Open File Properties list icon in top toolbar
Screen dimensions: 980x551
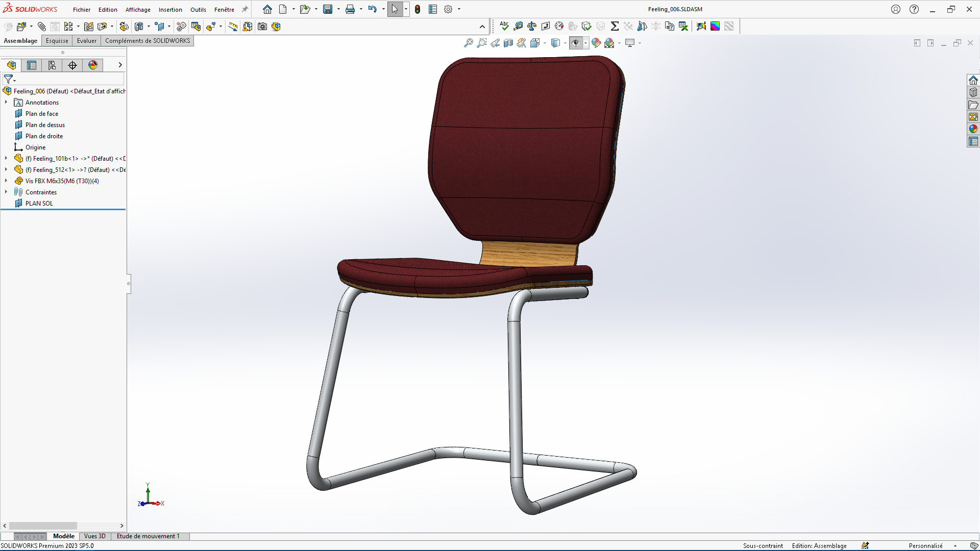click(433, 9)
